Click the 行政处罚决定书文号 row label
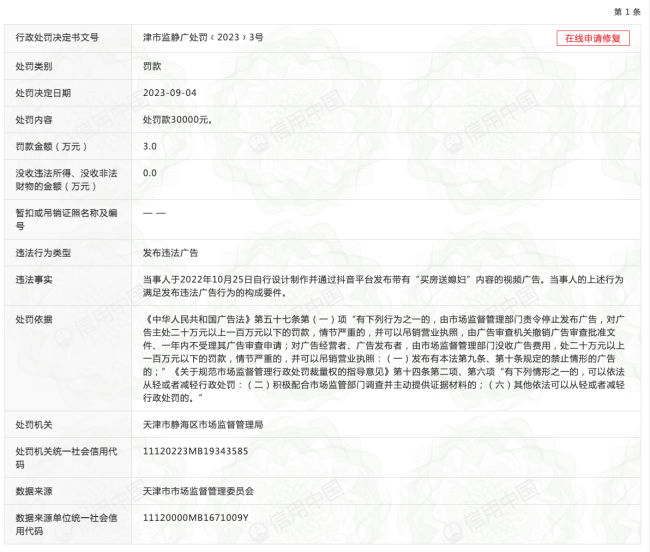 (57, 38)
